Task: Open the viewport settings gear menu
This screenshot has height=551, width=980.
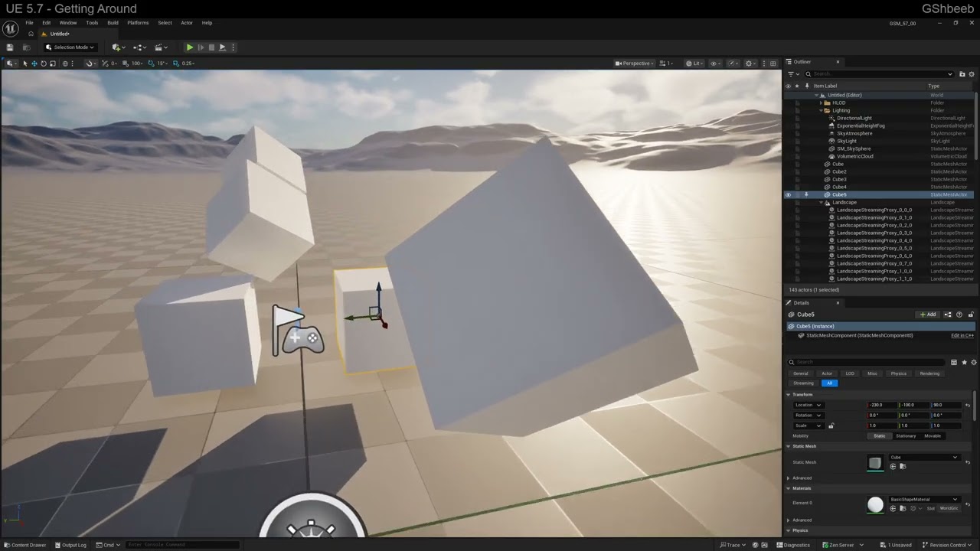Action: [751, 64]
